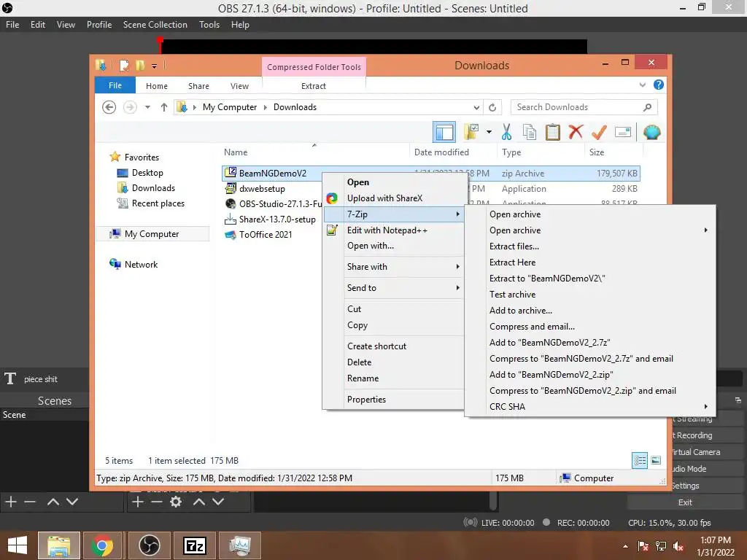Choose Open with... in context menu

393,246
